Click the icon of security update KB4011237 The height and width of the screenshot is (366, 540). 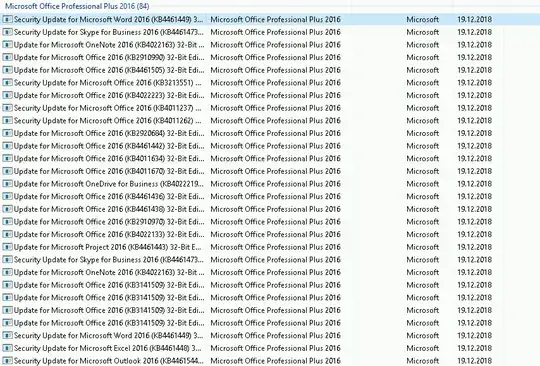(x=7, y=108)
